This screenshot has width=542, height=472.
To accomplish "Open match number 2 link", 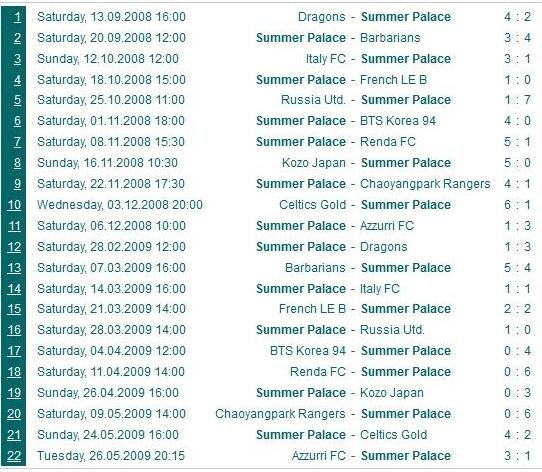I will [17, 38].
